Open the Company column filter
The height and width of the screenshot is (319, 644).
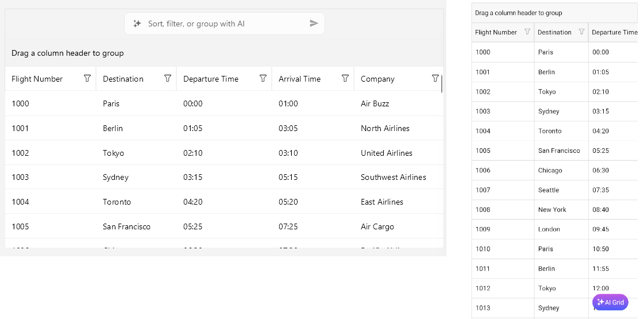435,79
